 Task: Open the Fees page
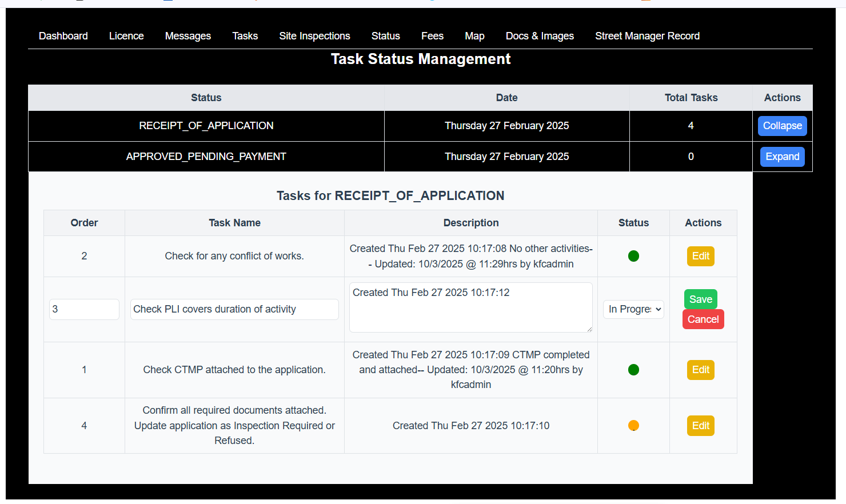click(x=432, y=35)
